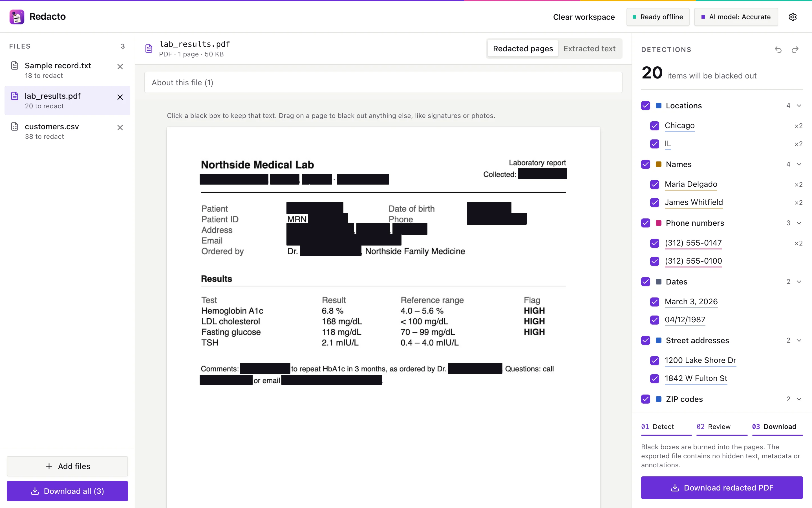Viewport: 812px width, 508px height.
Task: Uncheck the Chicago detection
Action: point(655,126)
